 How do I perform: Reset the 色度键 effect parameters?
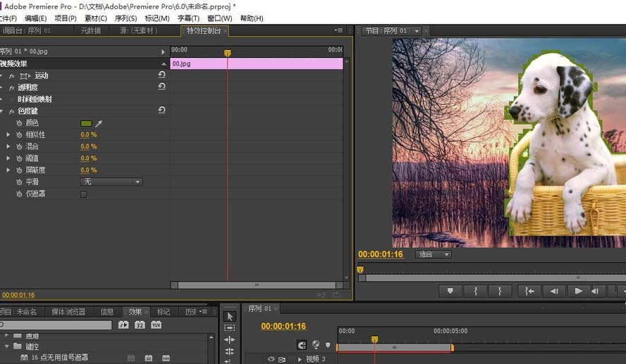[161, 111]
